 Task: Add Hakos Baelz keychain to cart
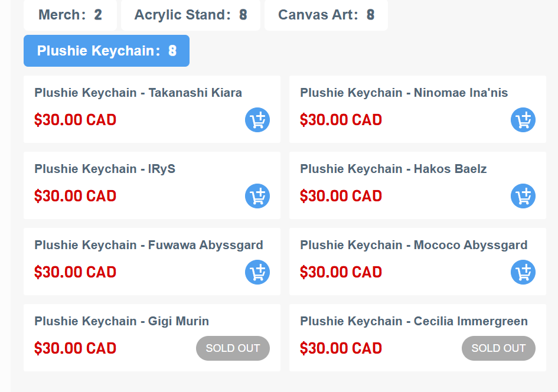coord(523,197)
